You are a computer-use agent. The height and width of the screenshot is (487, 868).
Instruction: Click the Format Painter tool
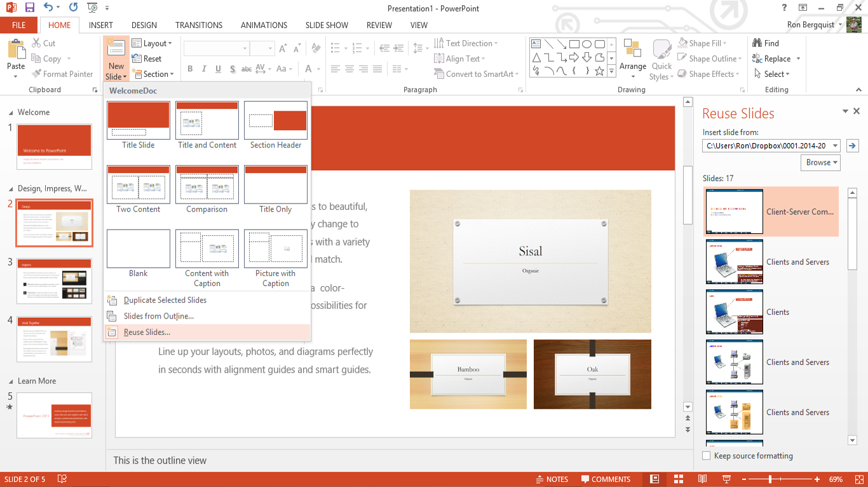pyautogui.click(x=62, y=74)
